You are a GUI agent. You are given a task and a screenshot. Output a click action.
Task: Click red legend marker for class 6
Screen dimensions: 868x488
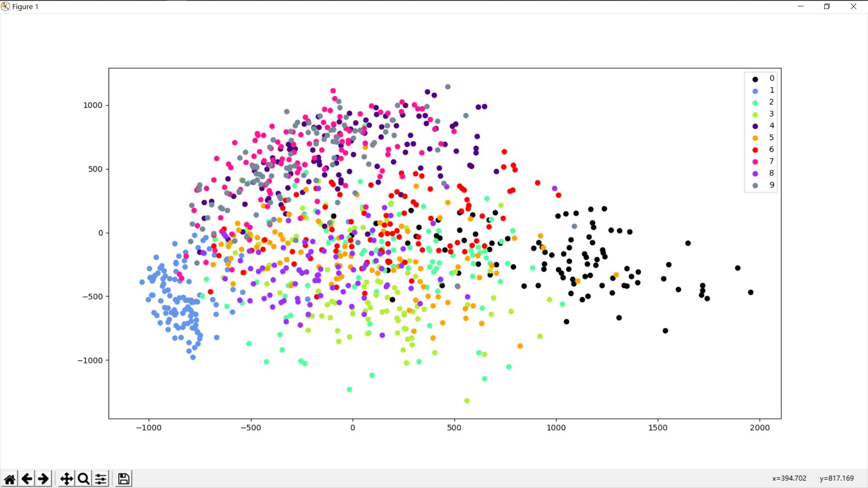(x=755, y=150)
